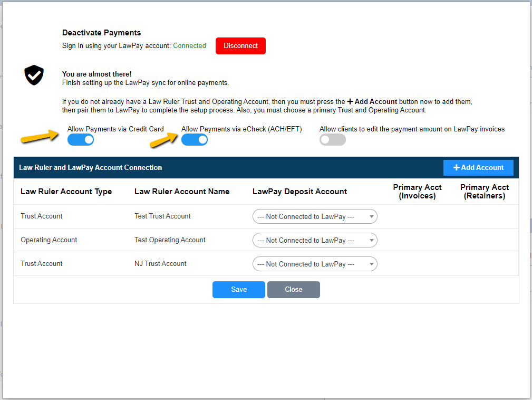532x400 pixels.
Task: Click the green Connected status text
Action: [189, 46]
